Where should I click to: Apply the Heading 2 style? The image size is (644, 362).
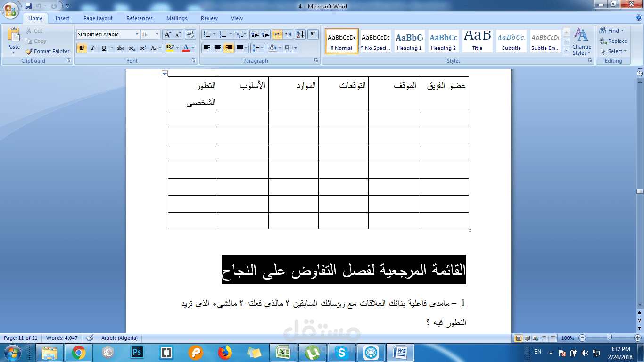[x=443, y=41]
